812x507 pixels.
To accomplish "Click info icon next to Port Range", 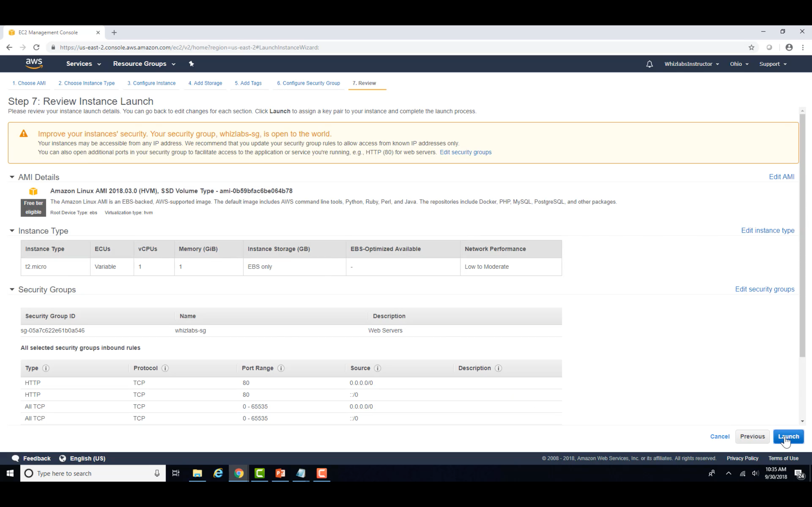I will tap(281, 368).
